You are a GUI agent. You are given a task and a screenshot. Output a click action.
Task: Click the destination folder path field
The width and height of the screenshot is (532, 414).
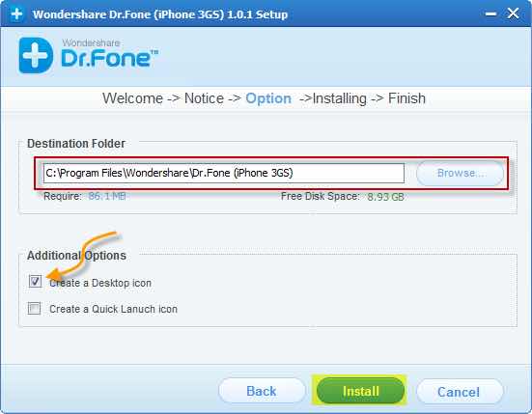pos(224,173)
